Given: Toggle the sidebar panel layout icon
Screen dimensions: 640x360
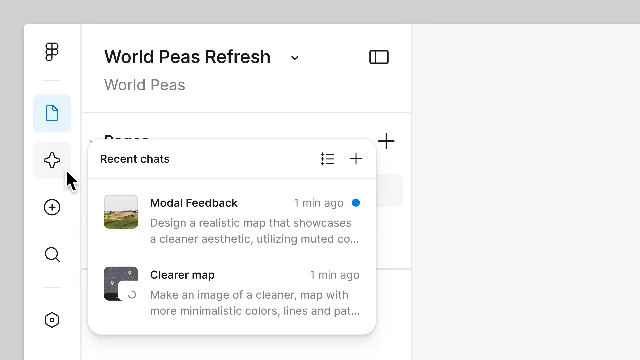Looking at the screenshot, I should (x=379, y=57).
